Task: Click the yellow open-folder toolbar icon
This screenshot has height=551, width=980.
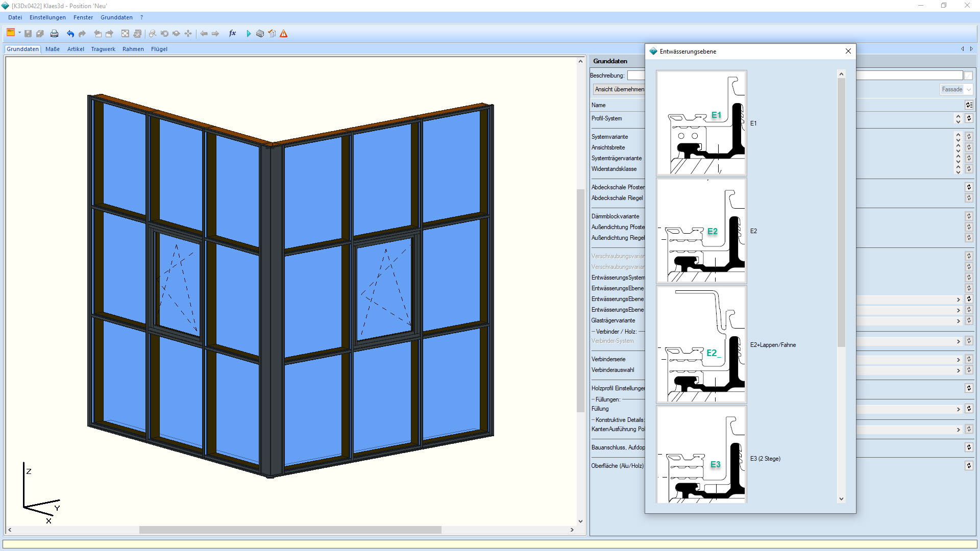Action: pyautogui.click(x=11, y=33)
